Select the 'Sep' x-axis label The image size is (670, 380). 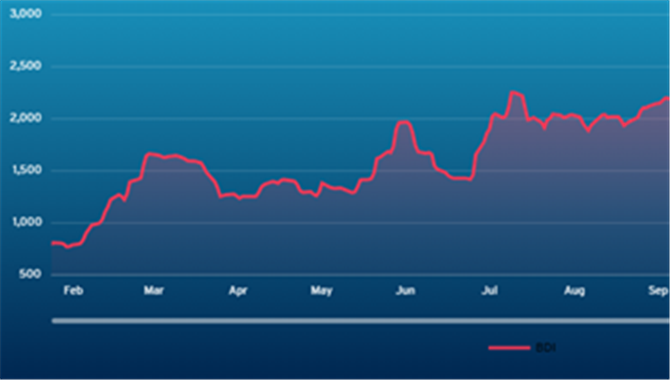coord(658,291)
